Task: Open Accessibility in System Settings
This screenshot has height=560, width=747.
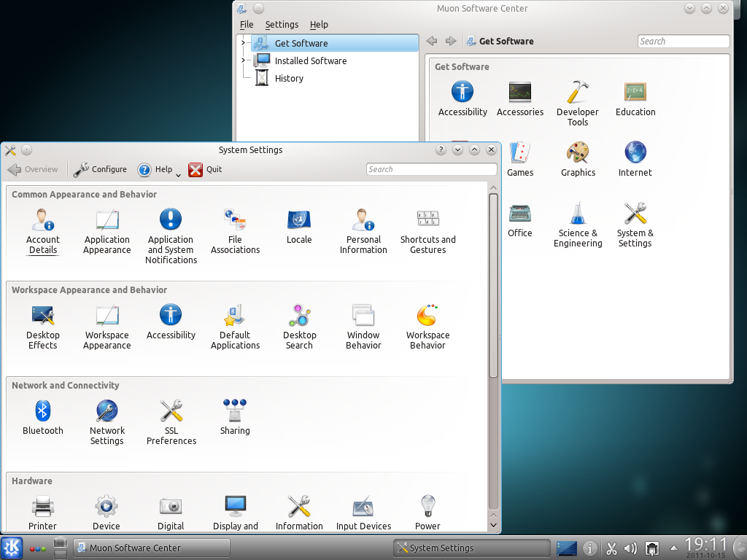Action: 171,322
